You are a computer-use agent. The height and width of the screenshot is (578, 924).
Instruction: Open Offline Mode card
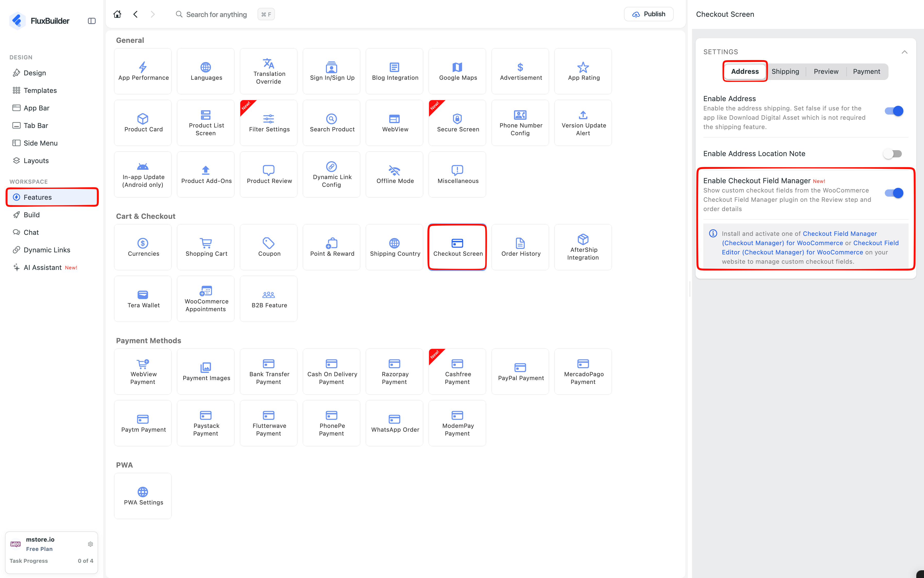click(394, 174)
